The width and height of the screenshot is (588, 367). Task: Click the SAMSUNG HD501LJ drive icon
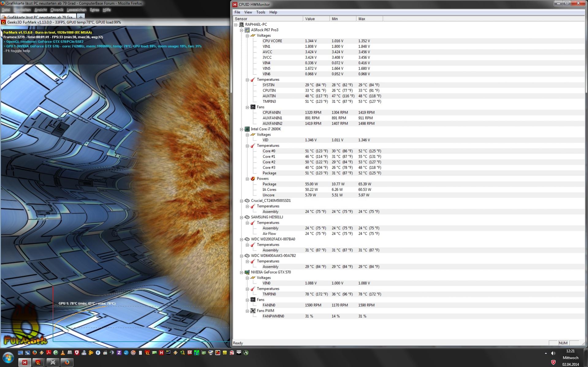click(247, 217)
